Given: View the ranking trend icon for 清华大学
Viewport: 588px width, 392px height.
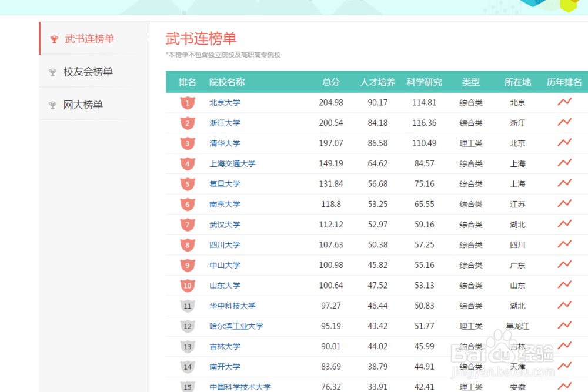Looking at the screenshot, I should pos(564,142).
